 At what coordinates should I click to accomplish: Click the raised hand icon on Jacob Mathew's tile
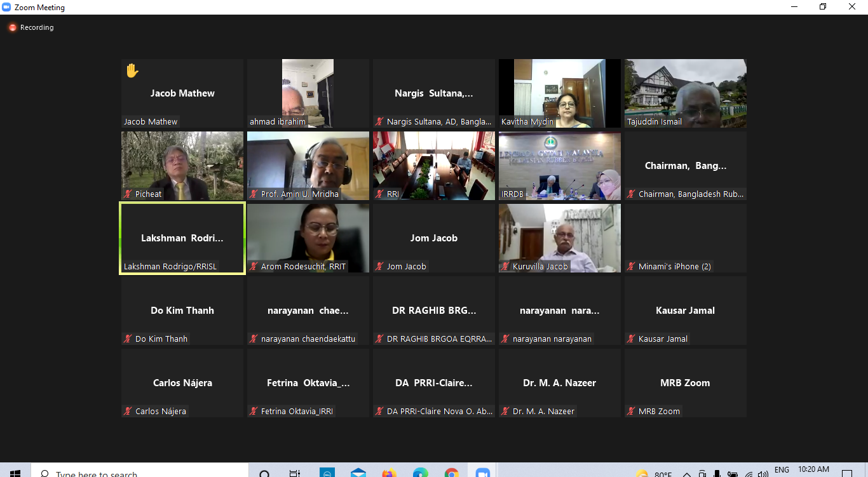[132, 71]
